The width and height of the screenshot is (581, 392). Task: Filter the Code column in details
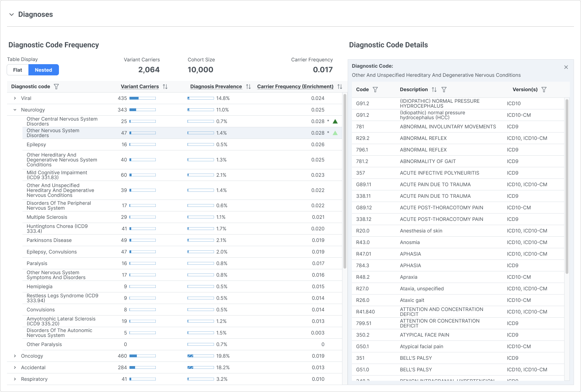(375, 89)
